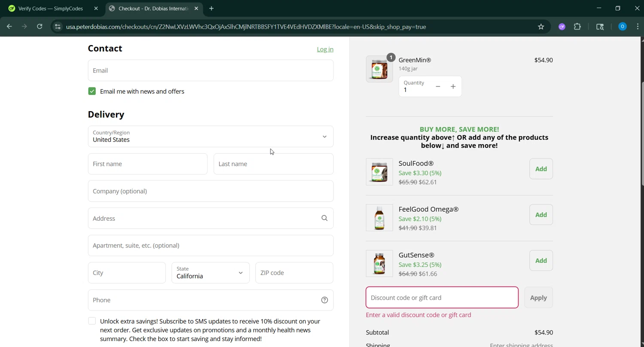Click the GreenMin product thumbnail
The width and height of the screenshot is (644, 347).
tap(379, 69)
